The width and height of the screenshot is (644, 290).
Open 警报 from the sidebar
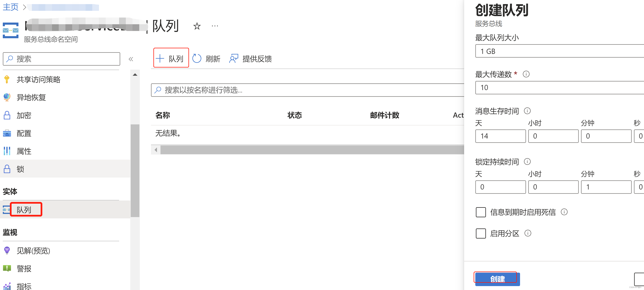24,269
